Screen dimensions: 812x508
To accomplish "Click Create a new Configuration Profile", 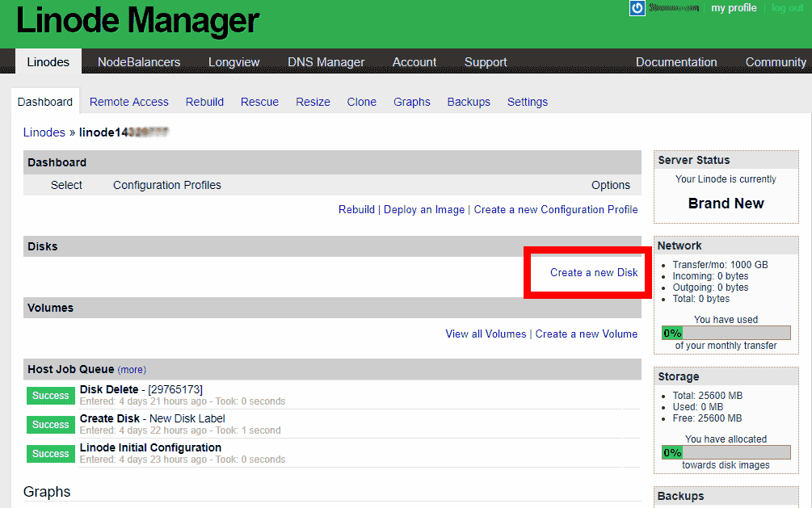I will coord(556,209).
